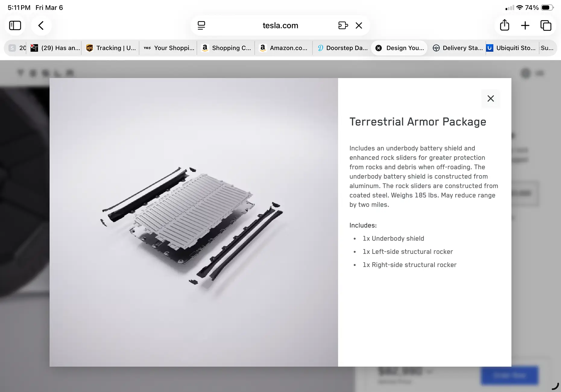Screen dimensions: 561x392
Task: Close the 'Design You...' tab with its X
Action: coord(379,48)
